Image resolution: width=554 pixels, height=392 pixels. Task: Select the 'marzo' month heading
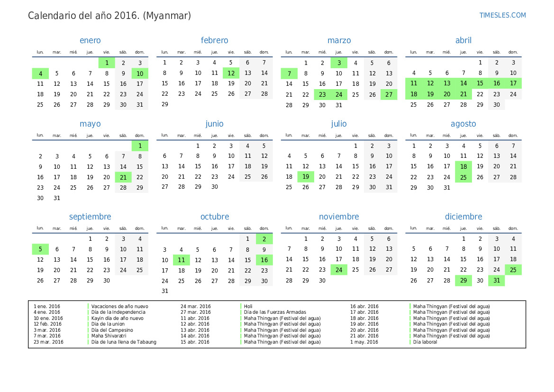point(339,40)
